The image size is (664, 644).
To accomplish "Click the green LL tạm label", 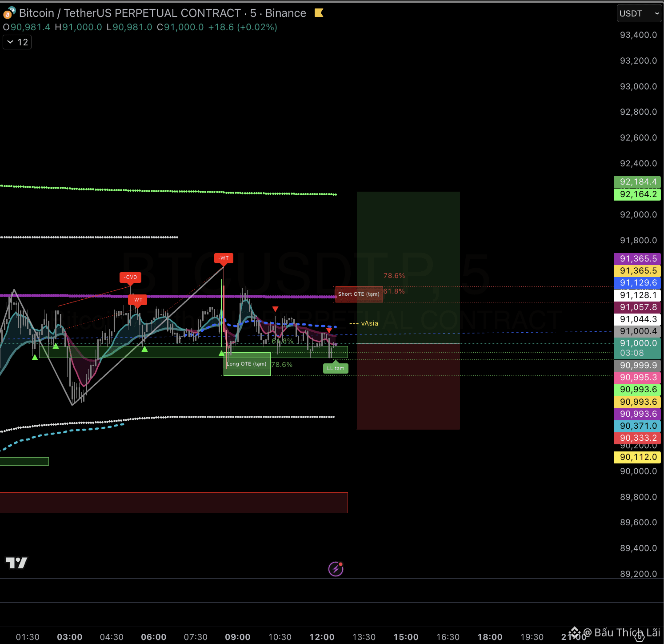I will 336,368.
